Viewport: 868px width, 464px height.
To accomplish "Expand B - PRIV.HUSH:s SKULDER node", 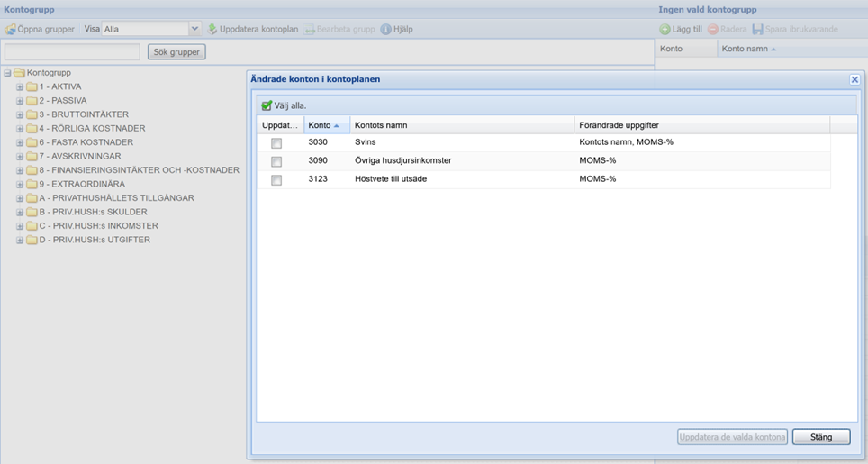I will click(20, 212).
